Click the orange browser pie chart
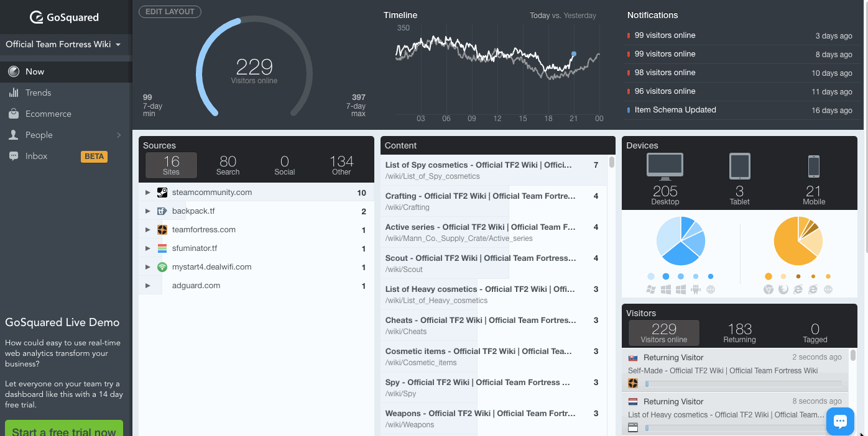 (x=798, y=241)
